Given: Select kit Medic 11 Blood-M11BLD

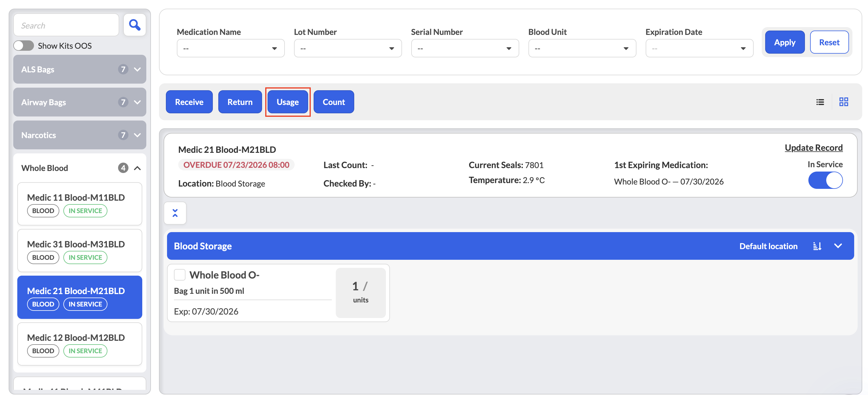Looking at the screenshot, I should click(79, 204).
